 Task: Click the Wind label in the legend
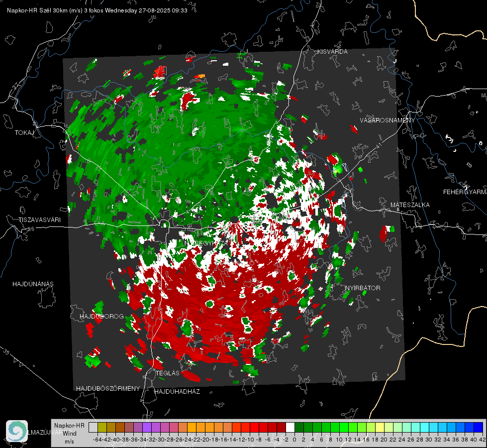coord(70,434)
